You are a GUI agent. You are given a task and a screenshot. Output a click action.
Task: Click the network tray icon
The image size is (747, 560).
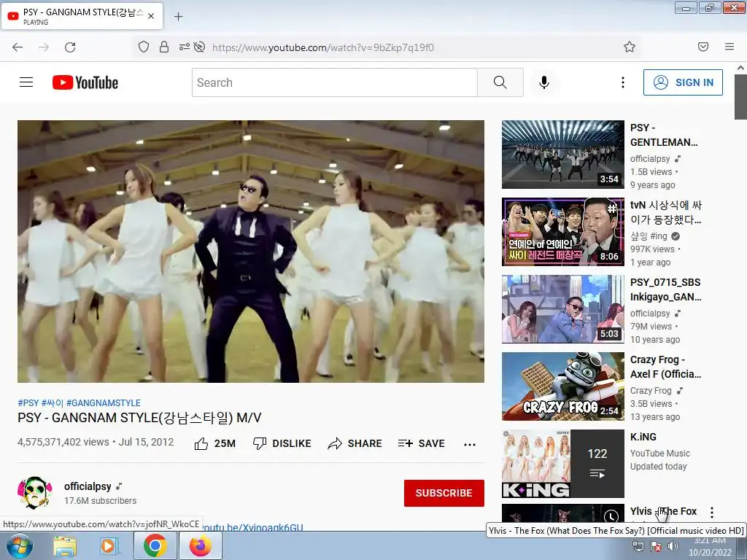638,546
